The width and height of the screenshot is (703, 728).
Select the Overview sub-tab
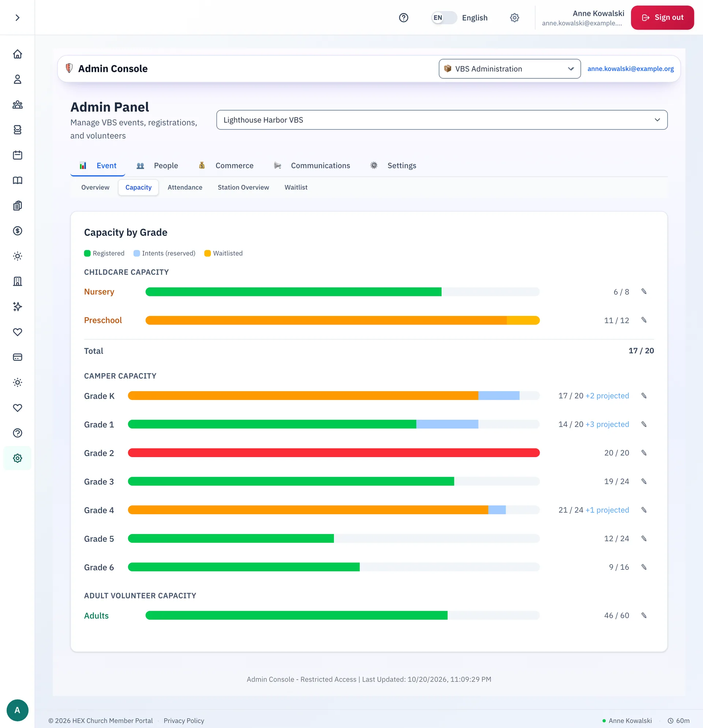point(96,187)
